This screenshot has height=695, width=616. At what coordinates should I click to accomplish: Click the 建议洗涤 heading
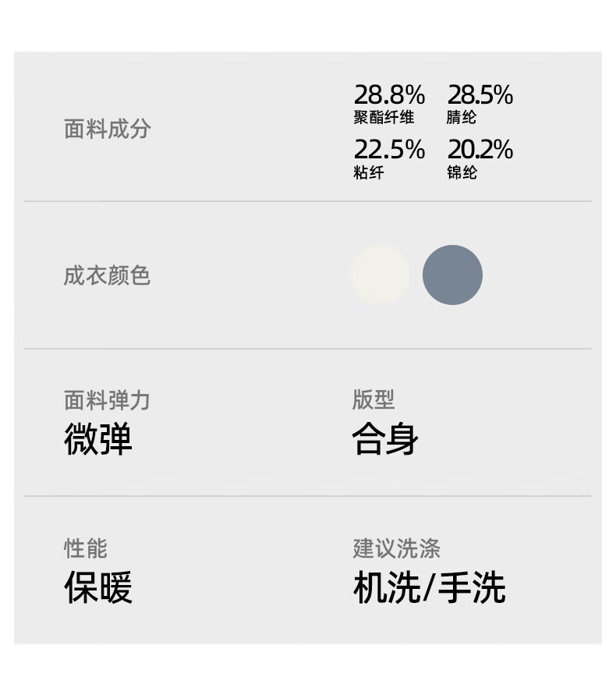pos(396,548)
